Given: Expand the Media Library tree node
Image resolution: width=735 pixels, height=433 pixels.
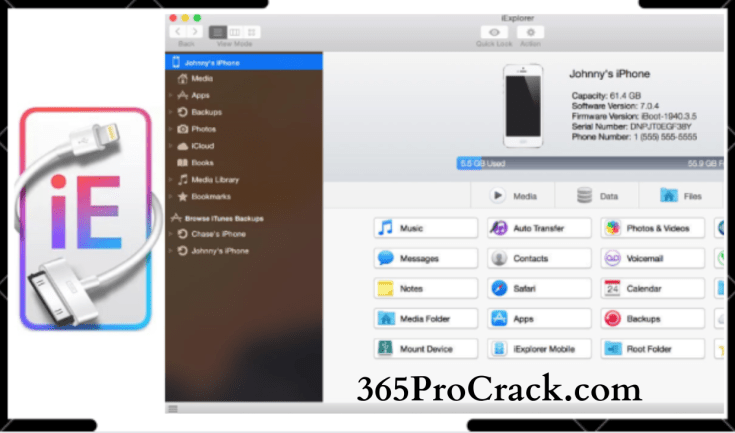Looking at the screenshot, I should pos(171,179).
